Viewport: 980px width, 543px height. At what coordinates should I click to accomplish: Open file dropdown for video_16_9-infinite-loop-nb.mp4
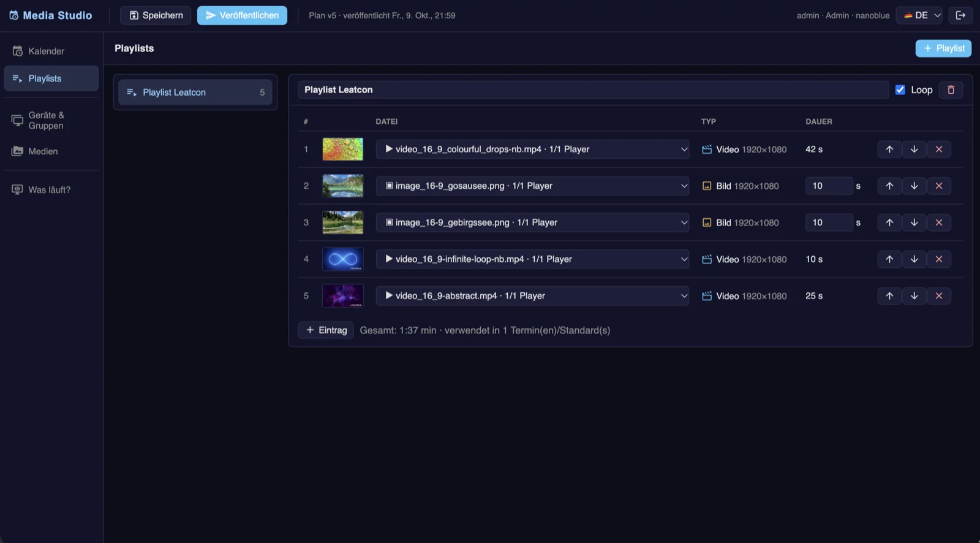(x=532, y=259)
